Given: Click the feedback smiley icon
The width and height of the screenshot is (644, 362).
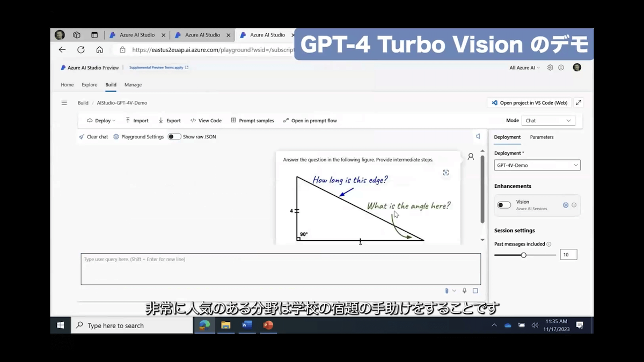Looking at the screenshot, I should (561, 68).
